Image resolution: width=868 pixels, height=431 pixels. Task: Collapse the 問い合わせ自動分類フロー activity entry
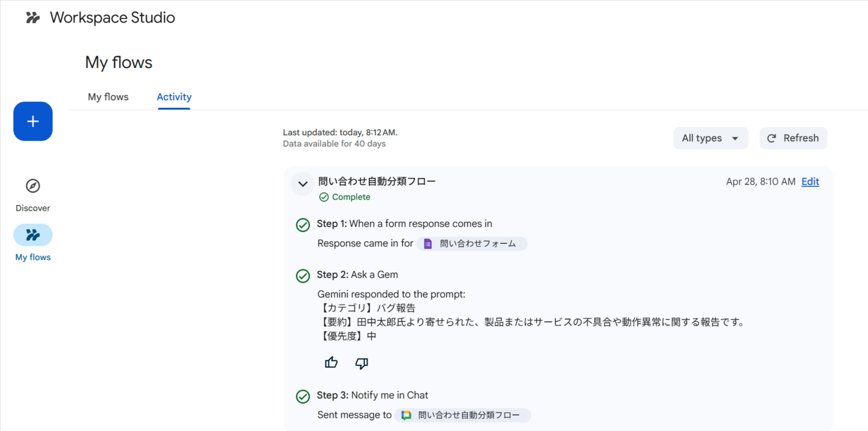pos(303,184)
